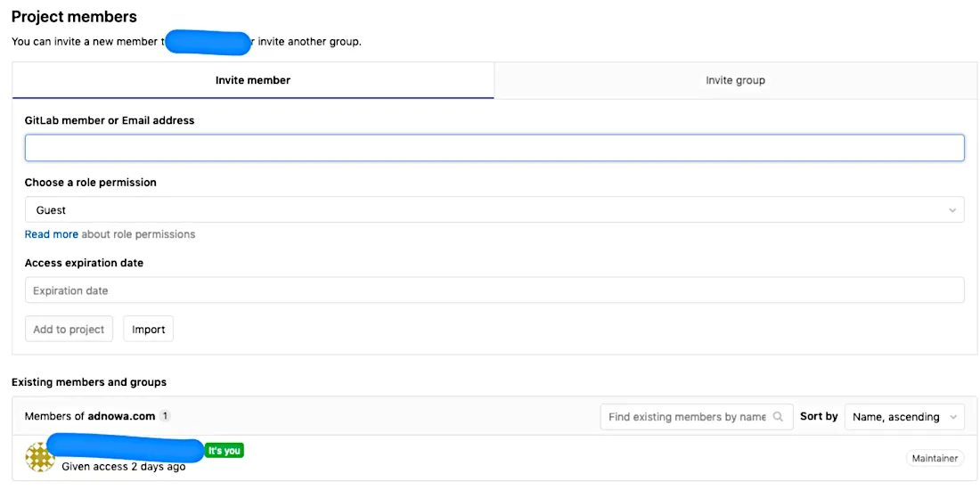The width and height of the screenshot is (980, 490).
Task: Click the green "It's you" badge
Action: point(224,451)
